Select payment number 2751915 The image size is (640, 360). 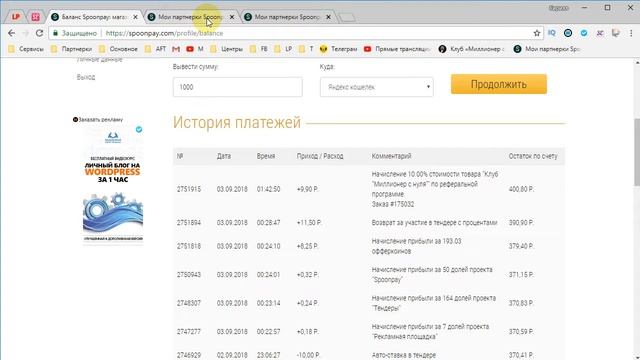(x=189, y=189)
